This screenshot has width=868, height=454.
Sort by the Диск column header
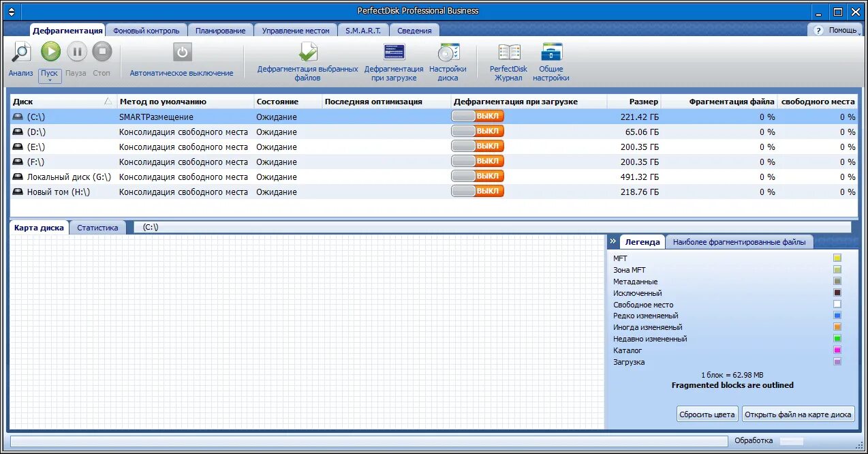pyautogui.click(x=63, y=102)
